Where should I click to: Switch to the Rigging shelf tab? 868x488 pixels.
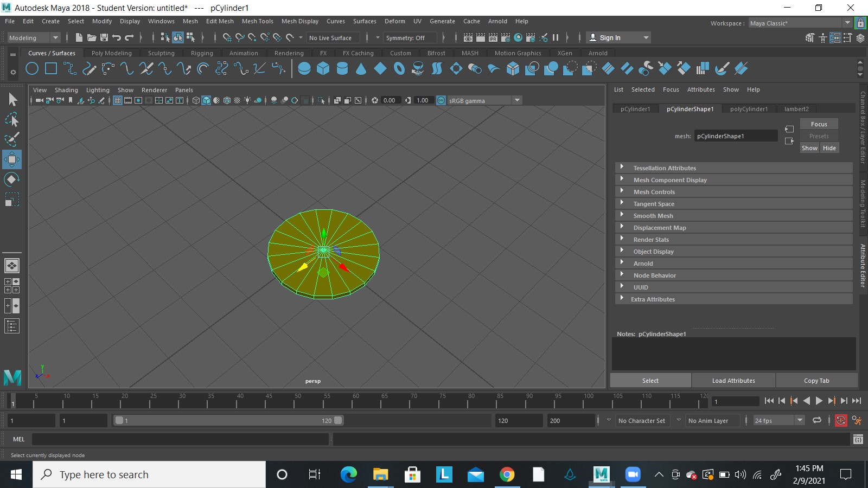pyautogui.click(x=202, y=53)
